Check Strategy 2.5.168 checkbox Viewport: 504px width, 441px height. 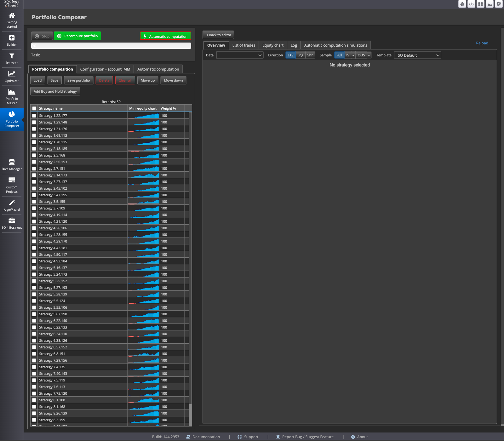pos(34,155)
